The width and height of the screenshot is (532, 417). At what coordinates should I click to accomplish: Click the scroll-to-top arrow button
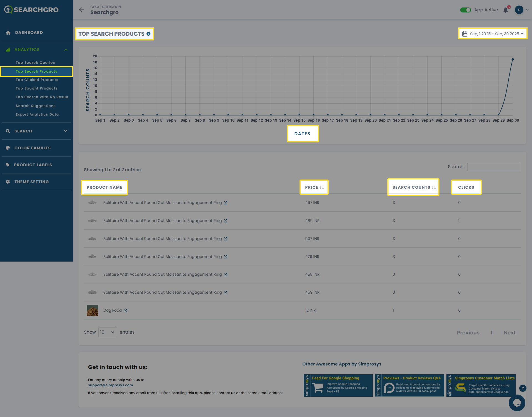[523, 388]
